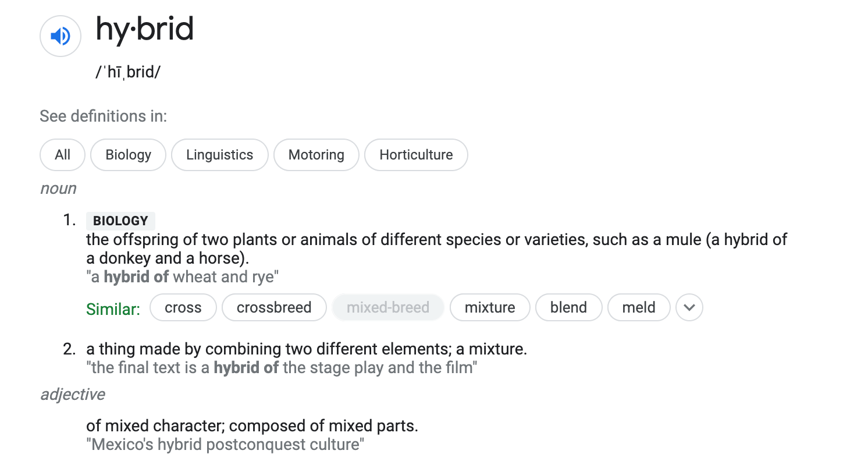This screenshot has height=468, width=868.
Task: Click the "Mexico's hybrid postconquest culture" example
Action: [225, 445]
